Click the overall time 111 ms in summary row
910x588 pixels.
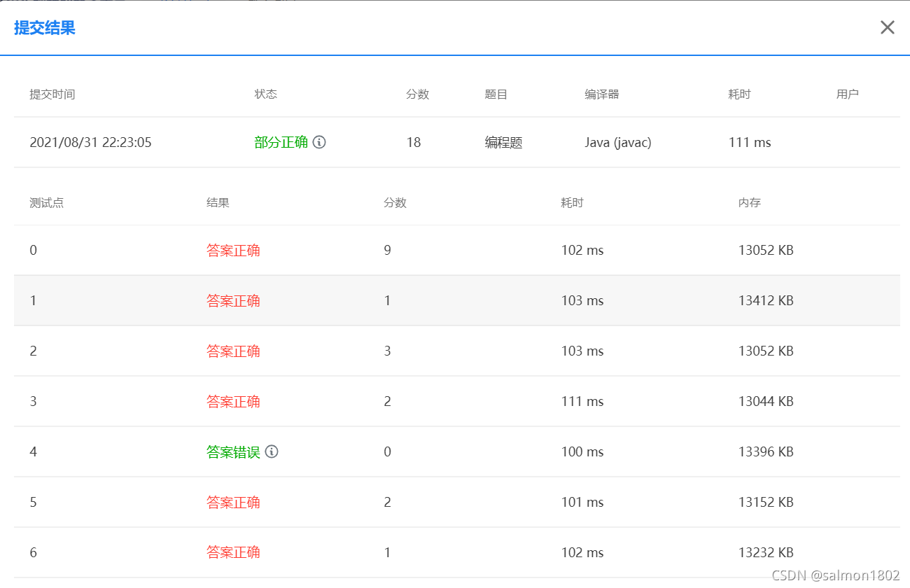750,142
